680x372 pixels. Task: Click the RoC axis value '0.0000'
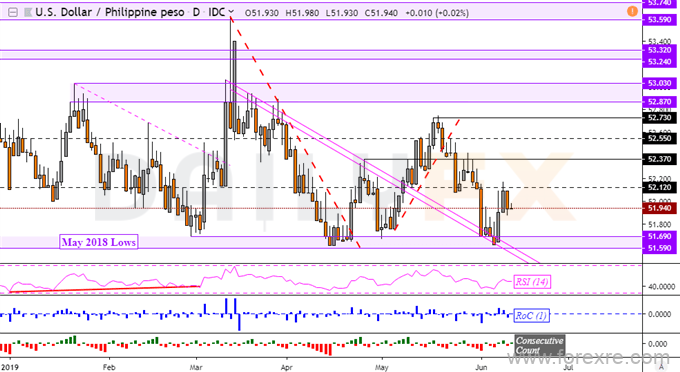[661, 314]
